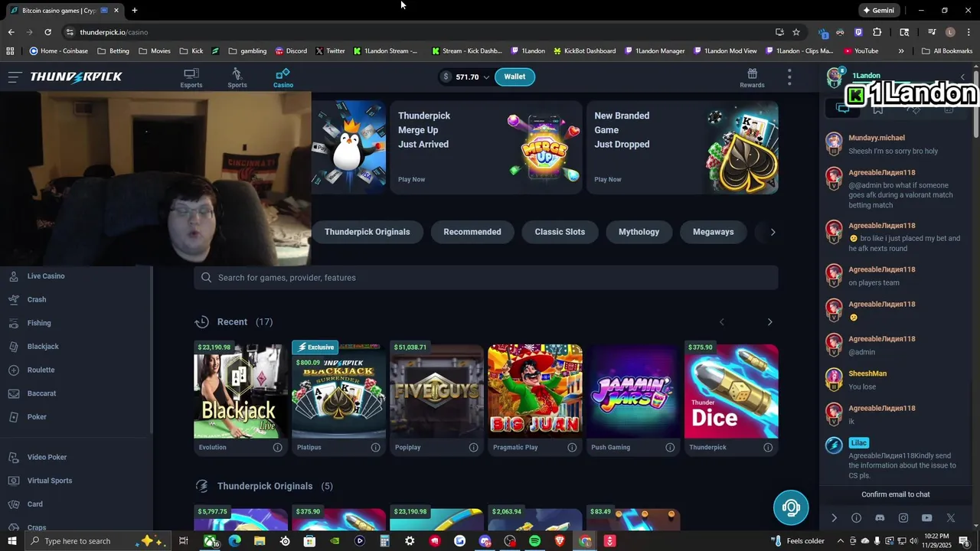980x551 pixels.
Task: Bookmark this page with star icon
Action: pos(796,32)
